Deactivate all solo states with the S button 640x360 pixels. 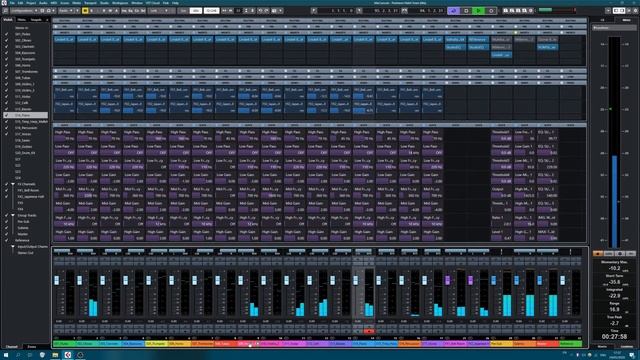tap(91, 11)
